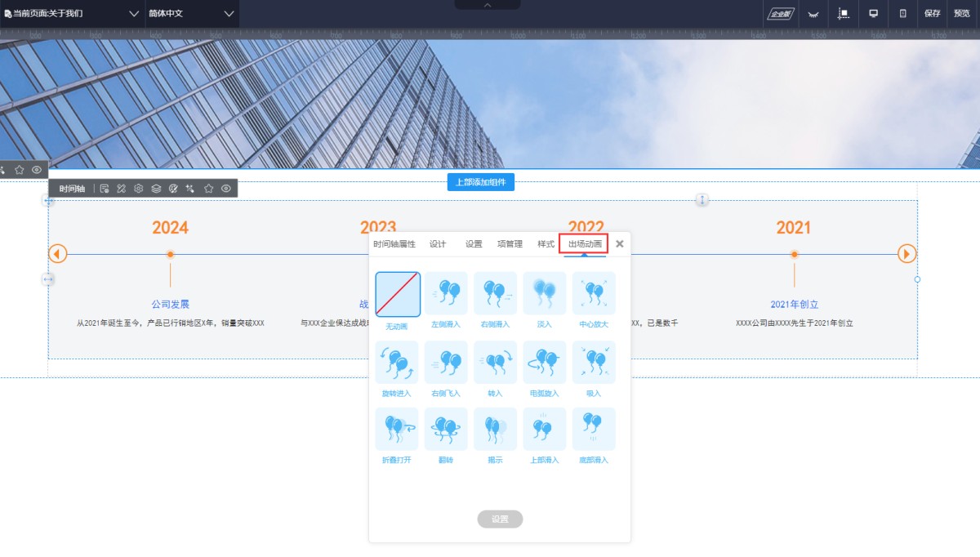This screenshot has height=557, width=980.
Task: Click the 预览 preview button
Action: [x=962, y=14]
